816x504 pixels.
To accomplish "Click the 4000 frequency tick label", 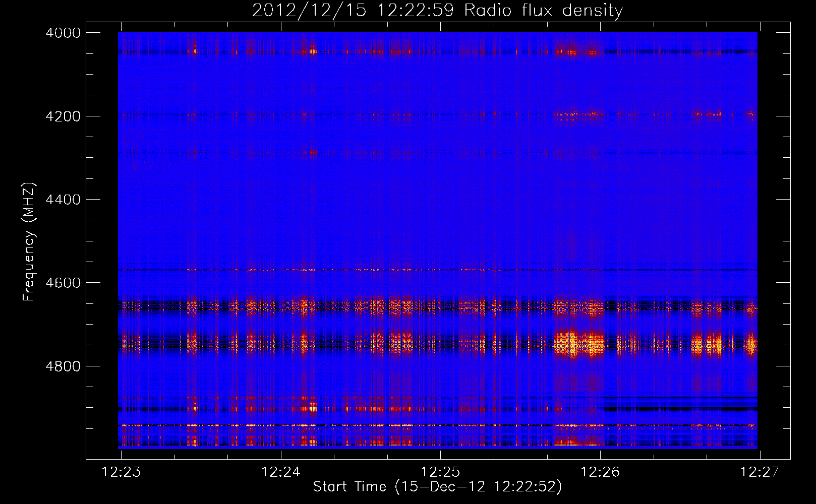I will [x=63, y=33].
